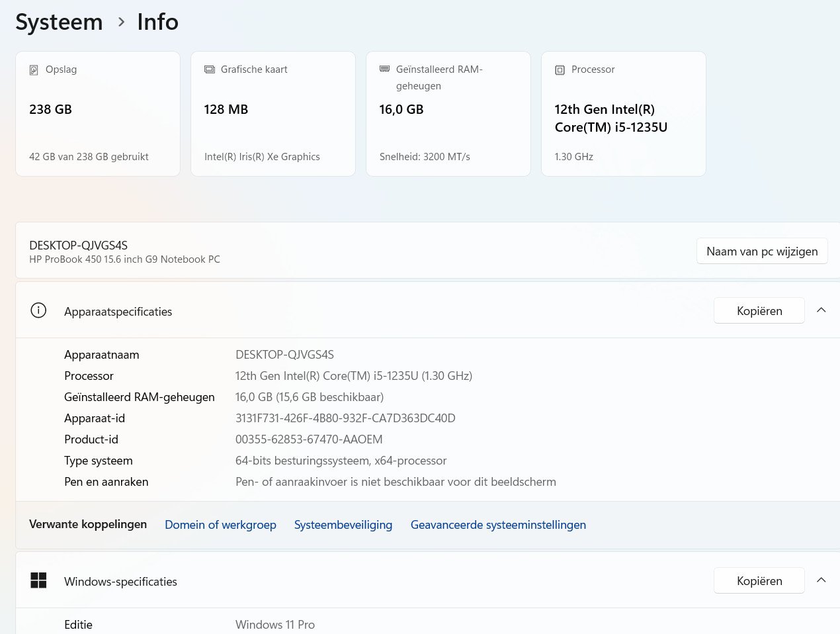The width and height of the screenshot is (840, 634).
Task: Select the 128 MB Grafische kaart card
Action: tap(273, 114)
